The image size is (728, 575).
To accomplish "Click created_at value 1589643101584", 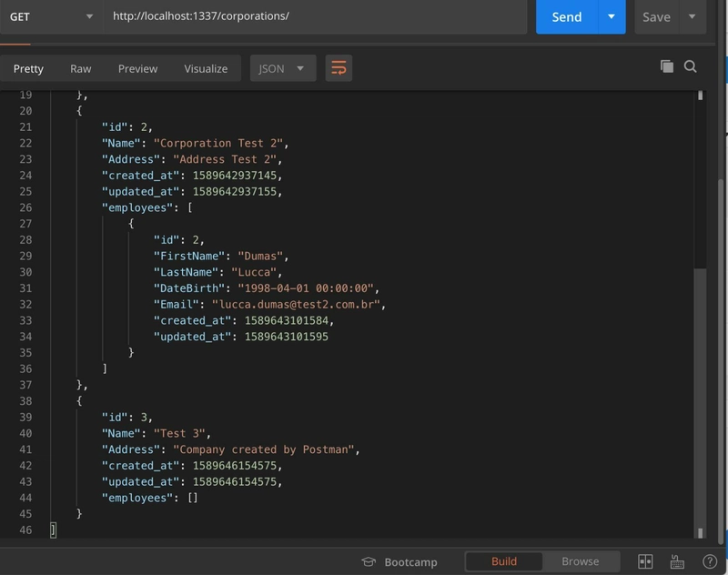I will pyautogui.click(x=287, y=320).
